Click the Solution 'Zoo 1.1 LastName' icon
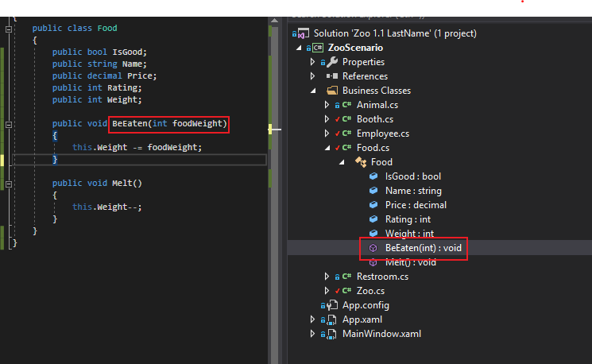The width and height of the screenshot is (592, 364). (300, 33)
